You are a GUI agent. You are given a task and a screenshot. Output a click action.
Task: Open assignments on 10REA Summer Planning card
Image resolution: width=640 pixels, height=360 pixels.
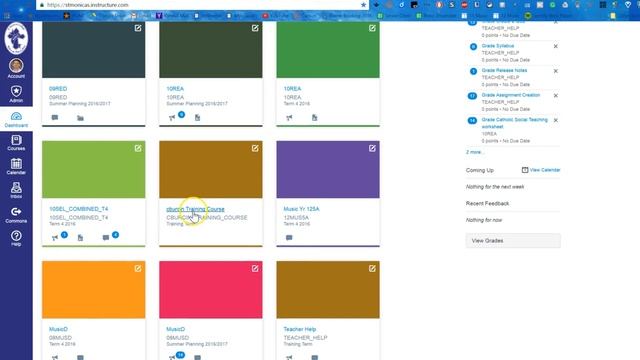tap(198, 118)
